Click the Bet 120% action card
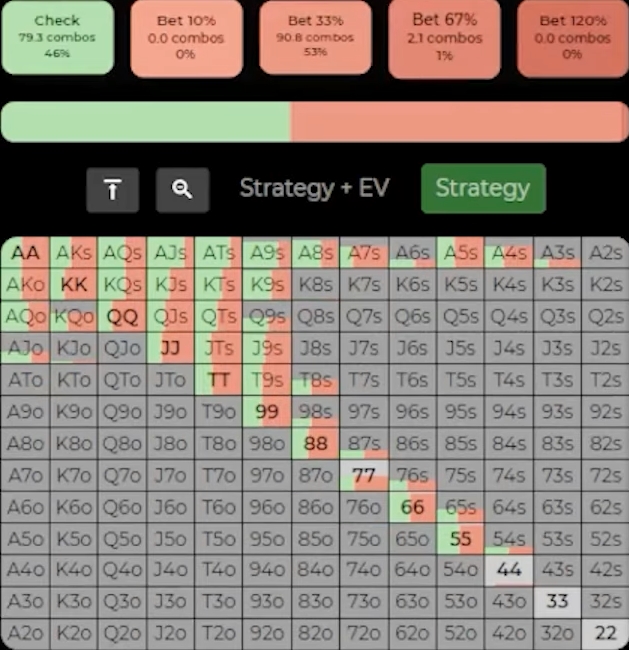The height and width of the screenshot is (650, 629). tap(572, 37)
